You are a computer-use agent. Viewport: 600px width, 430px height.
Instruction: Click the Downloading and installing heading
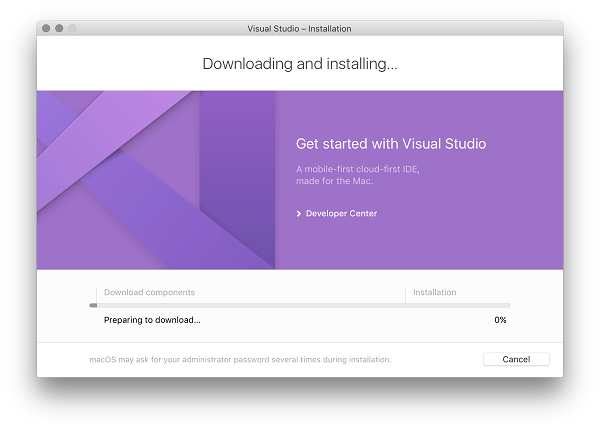[300, 64]
